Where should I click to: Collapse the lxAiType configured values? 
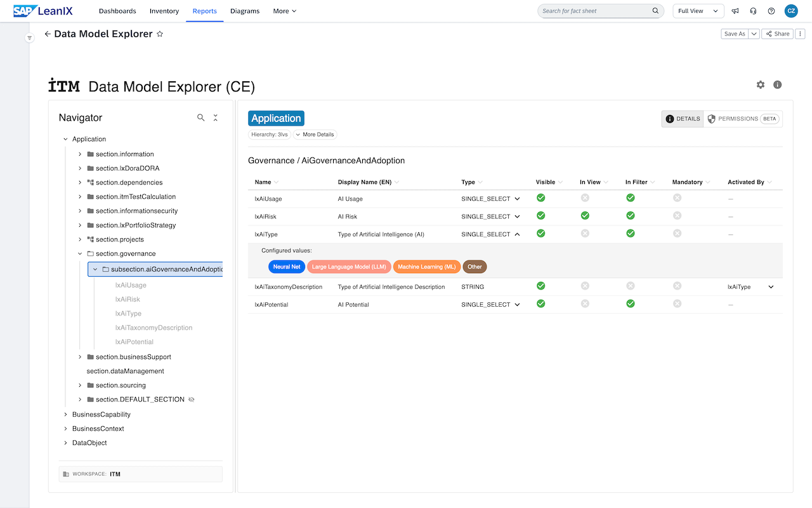click(x=517, y=234)
